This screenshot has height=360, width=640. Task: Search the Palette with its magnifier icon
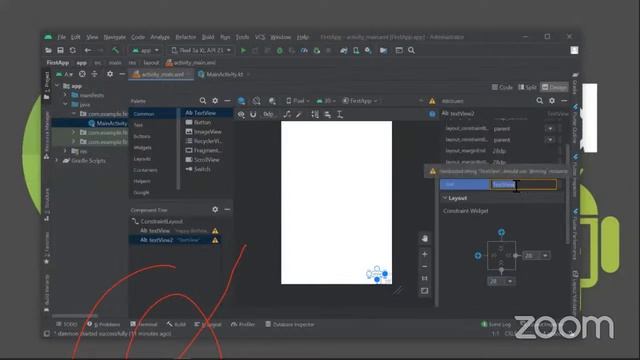pos(203,101)
